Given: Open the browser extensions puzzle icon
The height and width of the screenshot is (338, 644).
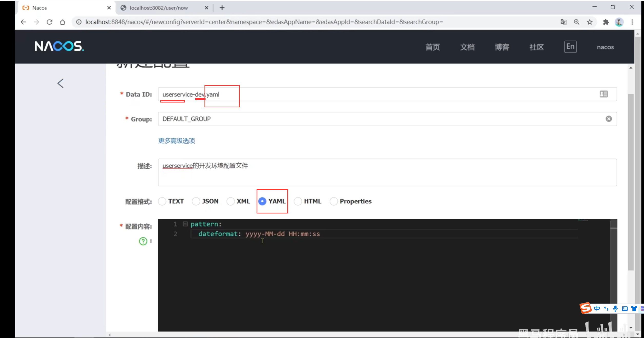Looking at the screenshot, I should (x=606, y=22).
